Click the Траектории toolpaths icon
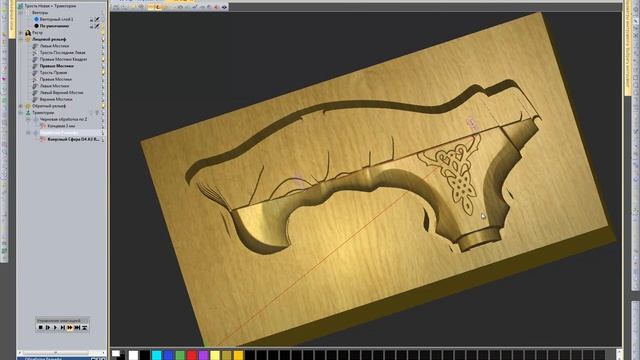The height and width of the screenshot is (360, 640). pyautogui.click(x=28, y=112)
